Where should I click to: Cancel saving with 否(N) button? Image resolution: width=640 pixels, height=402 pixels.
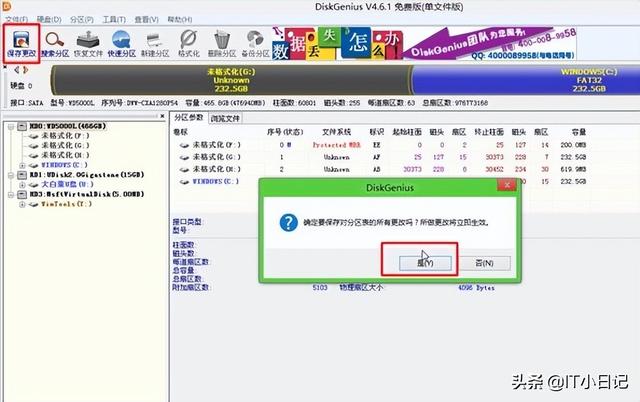[x=484, y=263]
